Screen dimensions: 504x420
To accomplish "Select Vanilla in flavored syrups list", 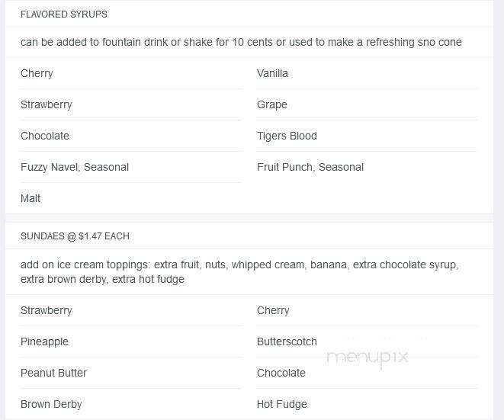I will pos(272,74).
